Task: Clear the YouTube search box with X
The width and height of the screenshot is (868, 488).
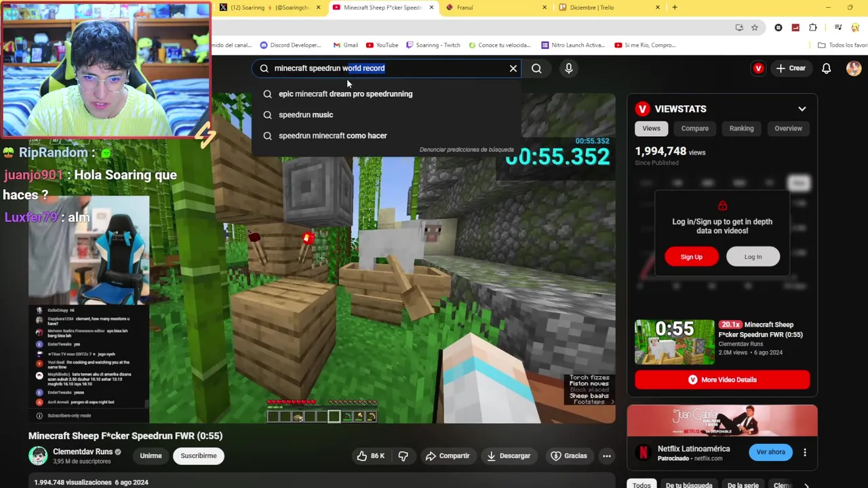Action: tap(513, 68)
